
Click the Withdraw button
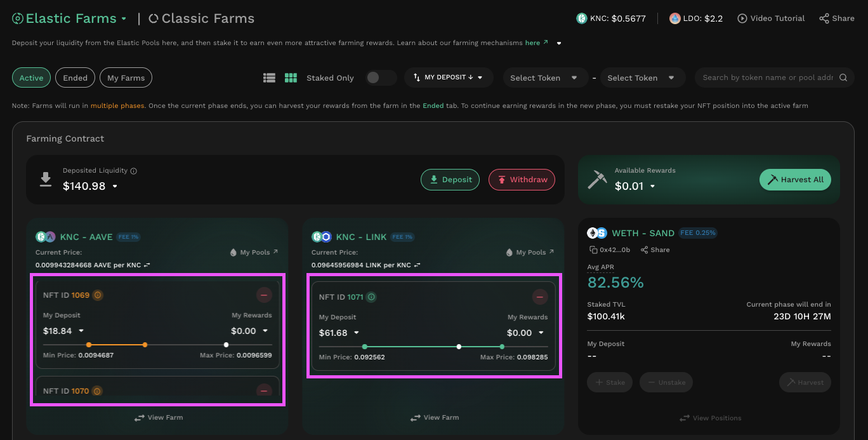[x=522, y=180]
